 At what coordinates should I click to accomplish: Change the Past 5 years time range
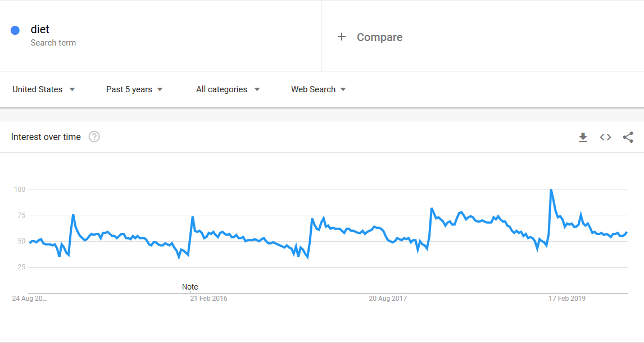[x=134, y=89]
